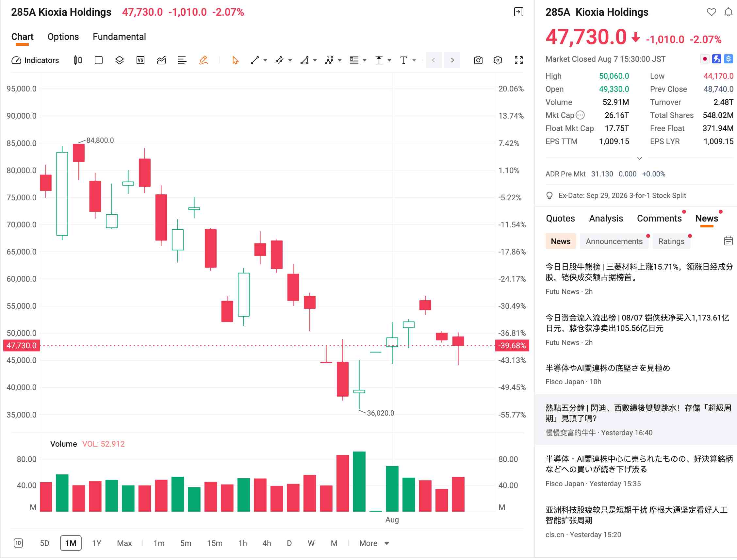Screen dimensions: 737x560
Task: Toggle the orange drawing pencil tool
Action: (x=203, y=60)
